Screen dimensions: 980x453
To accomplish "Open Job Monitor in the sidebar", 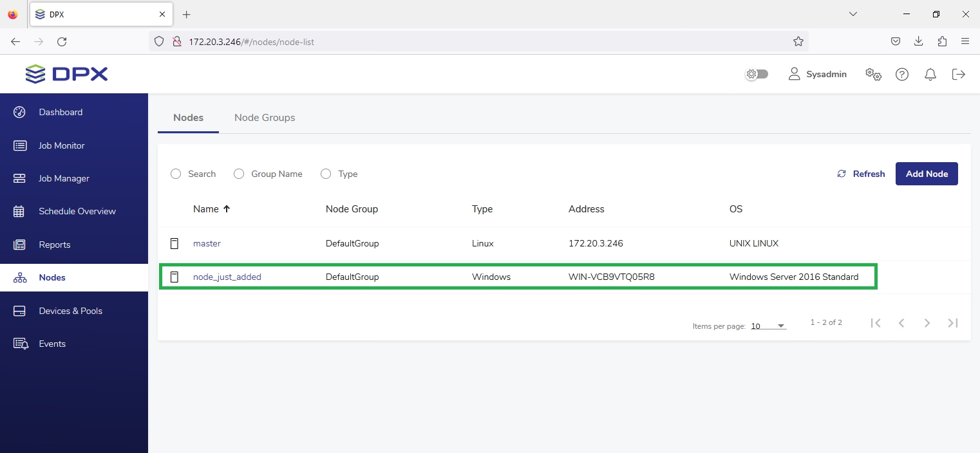I will coord(61,145).
